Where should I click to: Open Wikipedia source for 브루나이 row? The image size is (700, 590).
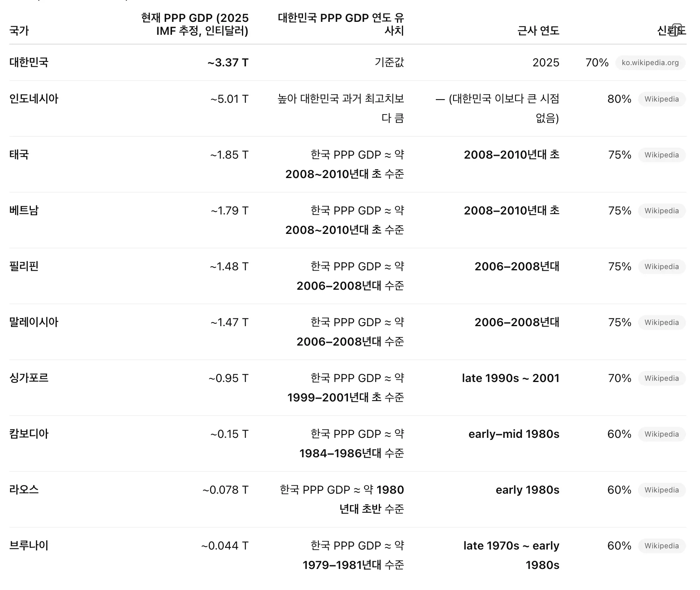[661, 546]
